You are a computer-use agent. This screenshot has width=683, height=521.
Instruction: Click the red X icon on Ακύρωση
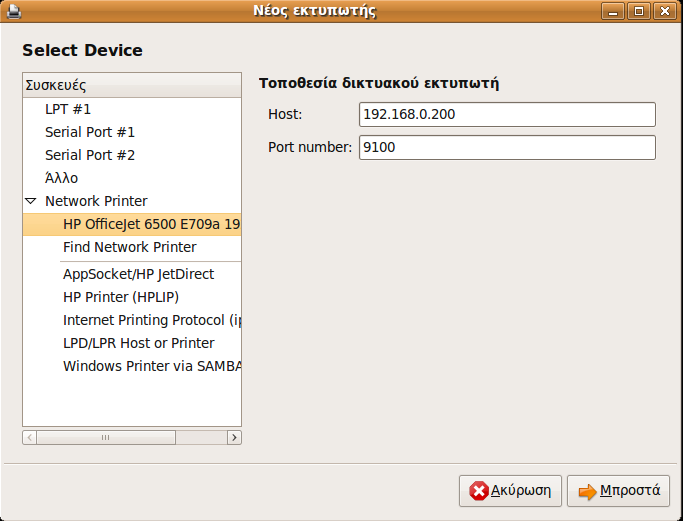coord(479,491)
